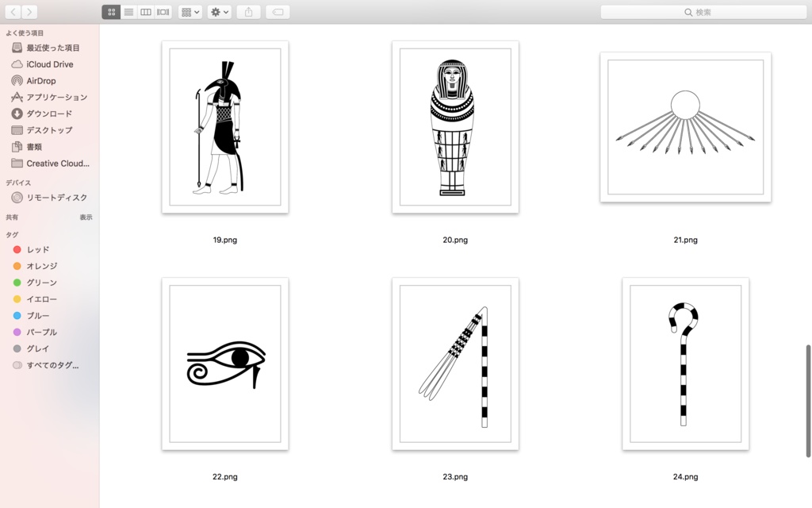This screenshot has width=812, height=508.
Task: Click the Desktop icon in the sidebar
Action: coord(17,130)
